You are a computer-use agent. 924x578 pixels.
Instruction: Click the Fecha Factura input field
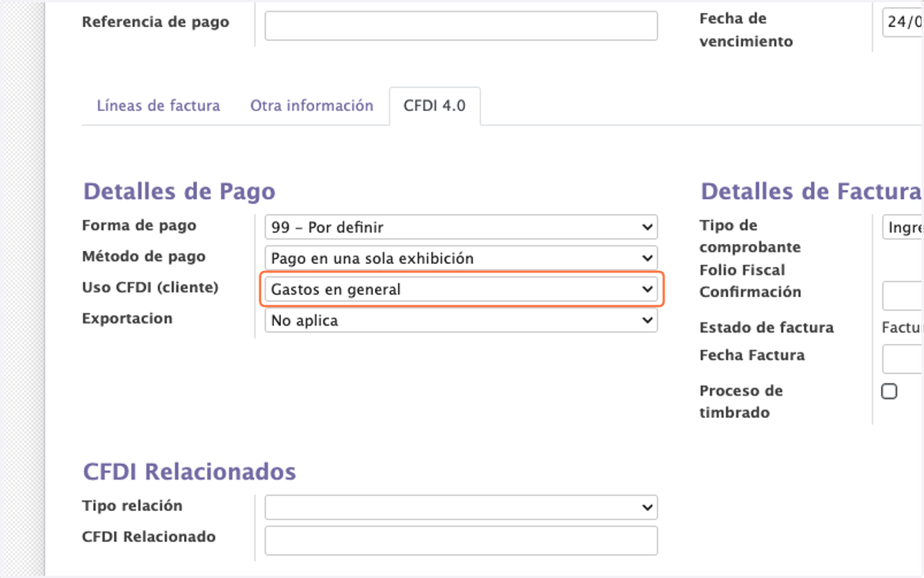pos(902,359)
